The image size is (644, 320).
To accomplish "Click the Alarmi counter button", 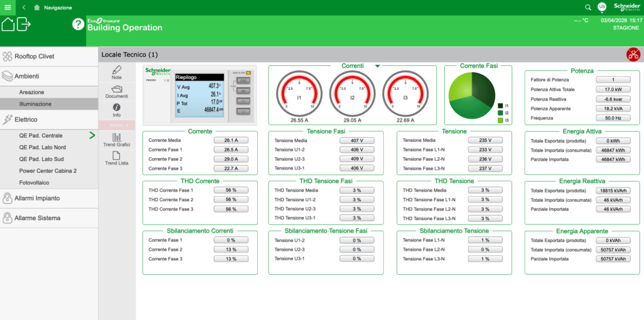I will coord(116,125).
